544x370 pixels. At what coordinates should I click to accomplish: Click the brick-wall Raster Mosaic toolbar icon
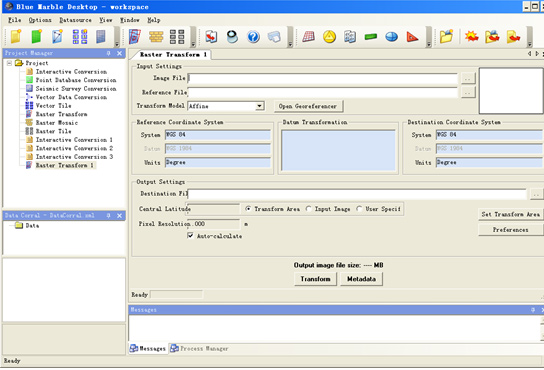(x=156, y=36)
